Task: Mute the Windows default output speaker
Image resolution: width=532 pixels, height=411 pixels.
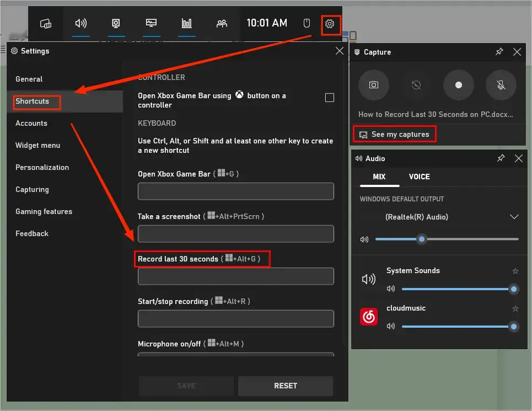Action: [x=364, y=239]
